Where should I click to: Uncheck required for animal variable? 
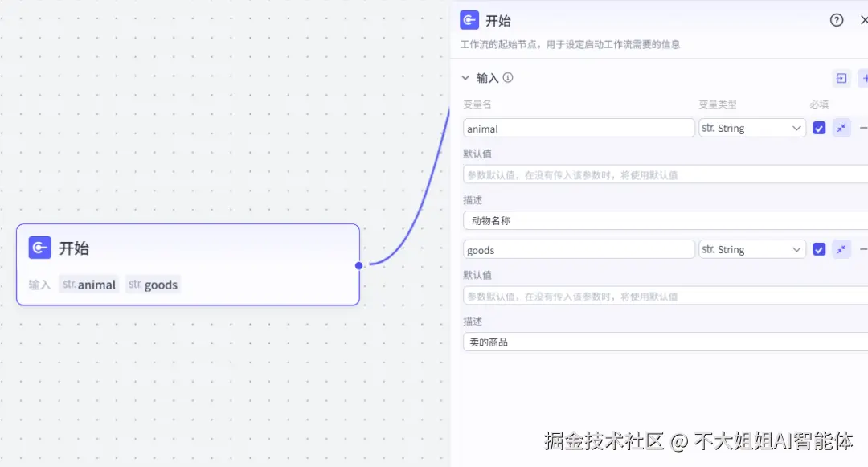tap(819, 129)
